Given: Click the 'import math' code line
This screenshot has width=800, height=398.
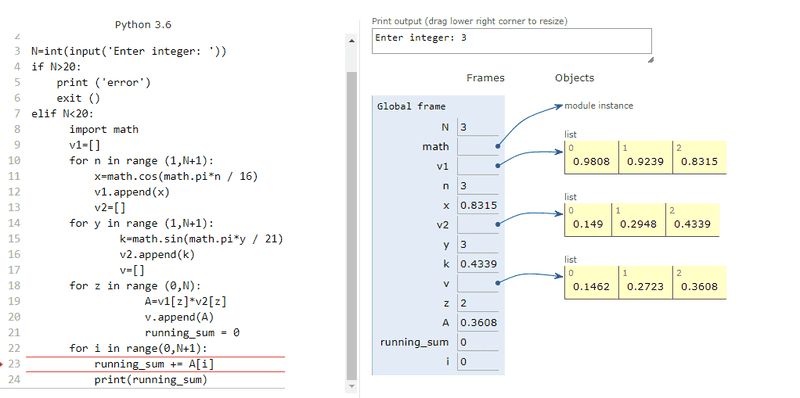Looking at the screenshot, I should click(x=104, y=130).
